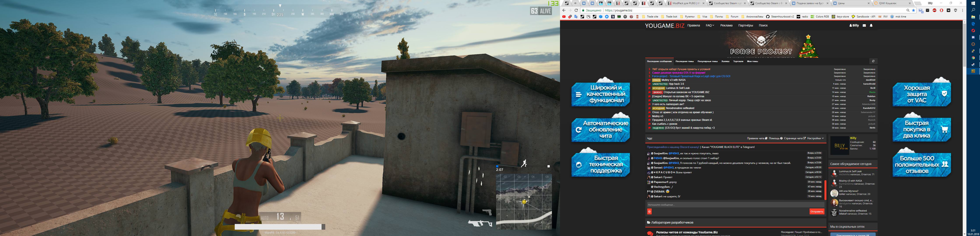Open thread Mutiny v3 with NASA in latest posts
980x236 pixels.
click(x=673, y=80)
